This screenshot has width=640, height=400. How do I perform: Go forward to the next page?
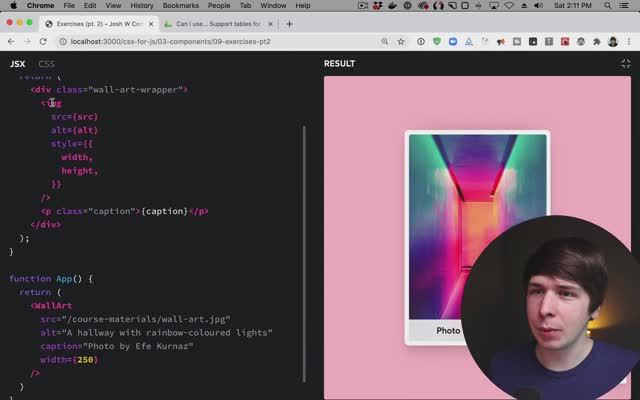[27, 42]
